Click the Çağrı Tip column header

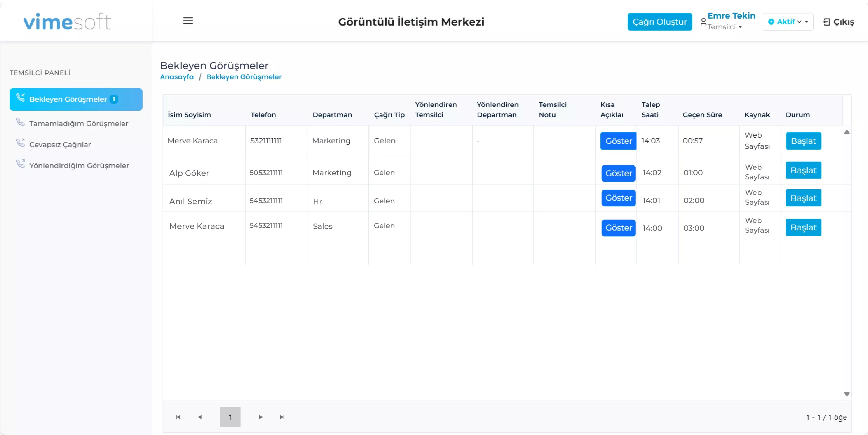coord(389,115)
